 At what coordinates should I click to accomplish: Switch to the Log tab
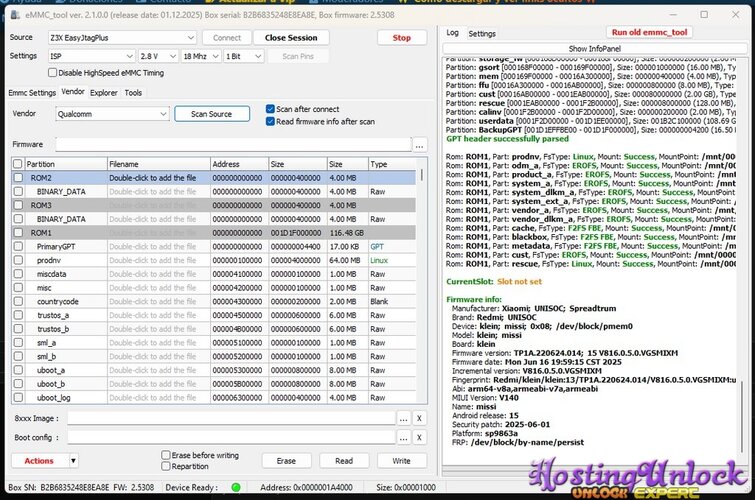452,33
